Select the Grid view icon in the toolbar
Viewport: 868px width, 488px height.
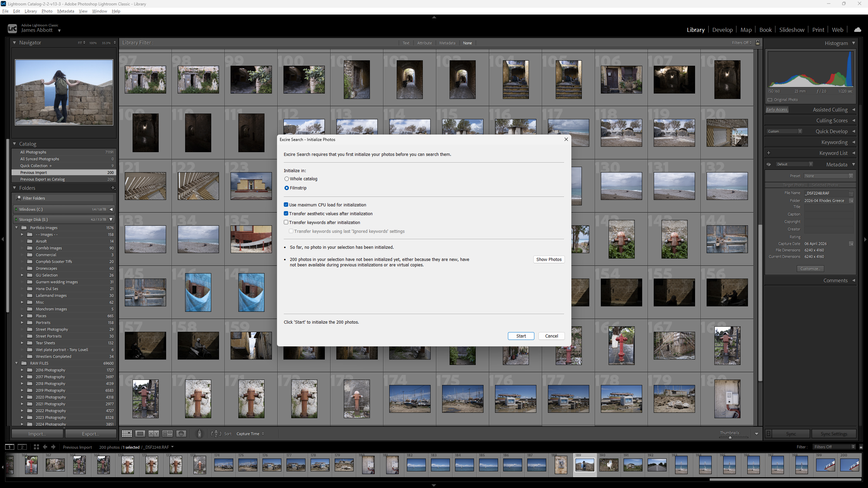(126, 433)
